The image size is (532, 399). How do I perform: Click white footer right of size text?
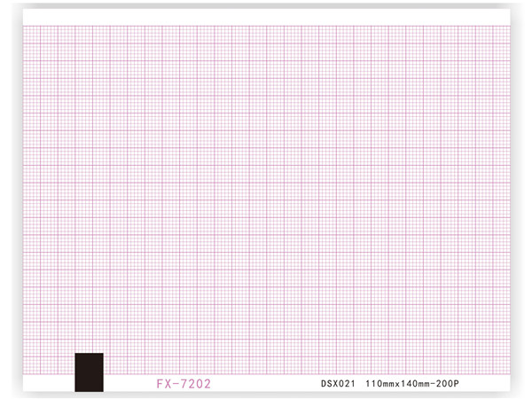pos(492,384)
